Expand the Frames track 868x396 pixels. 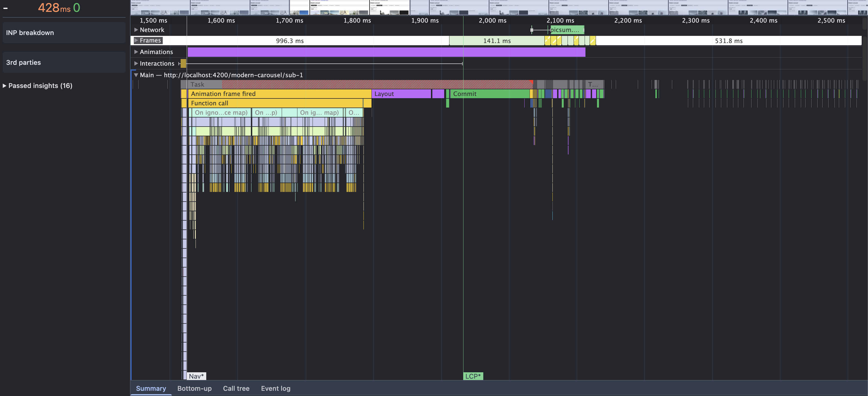coord(136,41)
